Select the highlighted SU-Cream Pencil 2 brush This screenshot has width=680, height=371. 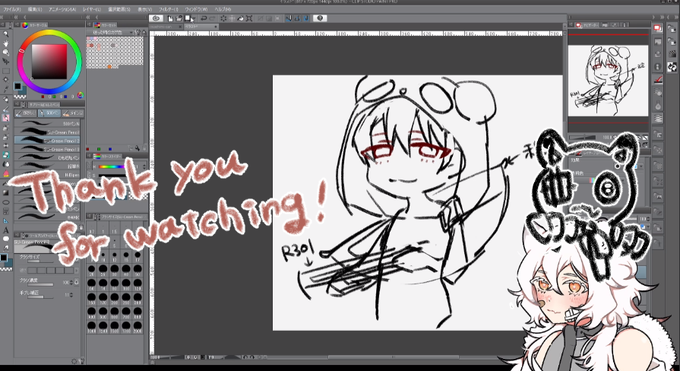pyautogui.click(x=47, y=141)
